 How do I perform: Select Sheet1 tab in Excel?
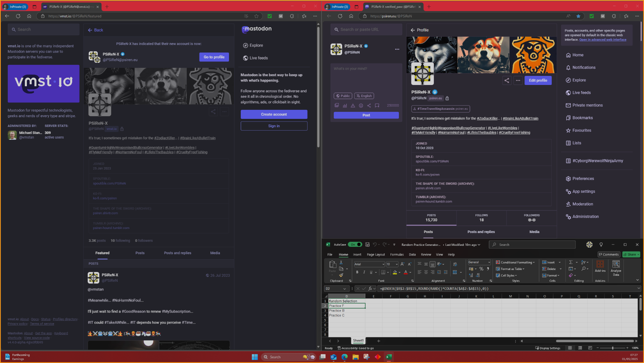[358, 341]
